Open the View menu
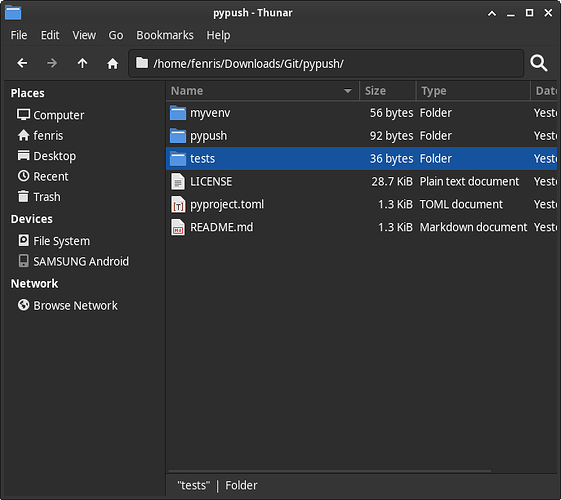This screenshot has height=500, width=561. pos(84,35)
